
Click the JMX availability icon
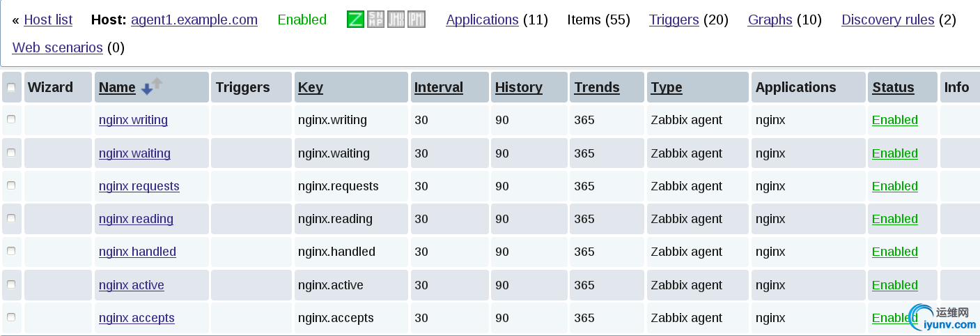(x=396, y=20)
